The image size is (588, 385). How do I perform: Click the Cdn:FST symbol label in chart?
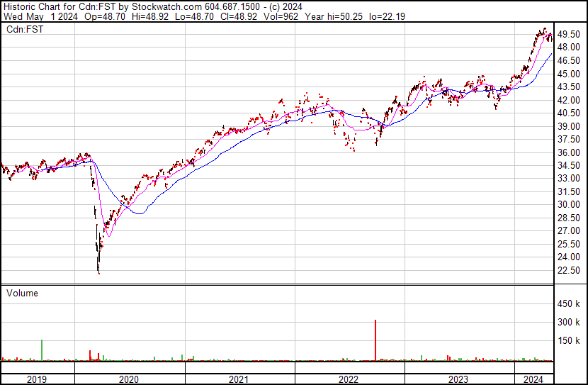coord(25,29)
